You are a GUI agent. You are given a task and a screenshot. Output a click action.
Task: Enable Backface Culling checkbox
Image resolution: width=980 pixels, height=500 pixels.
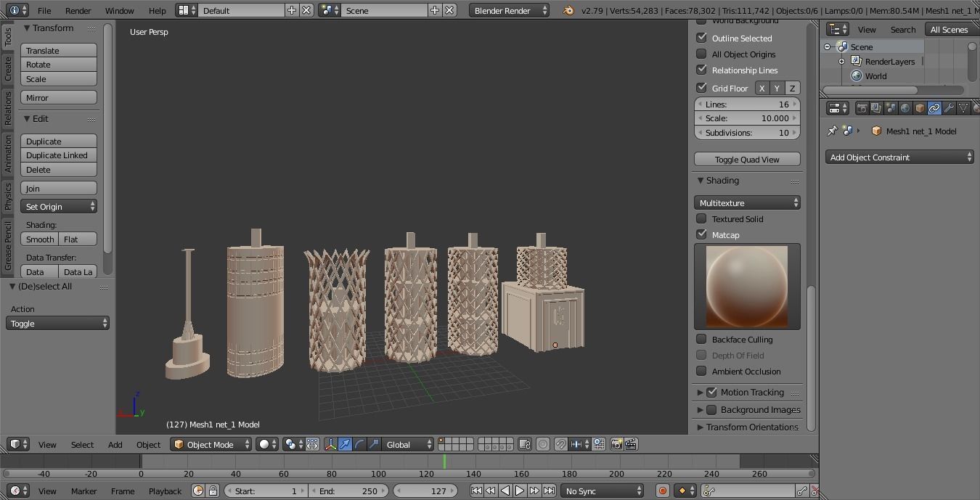[x=701, y=339]
